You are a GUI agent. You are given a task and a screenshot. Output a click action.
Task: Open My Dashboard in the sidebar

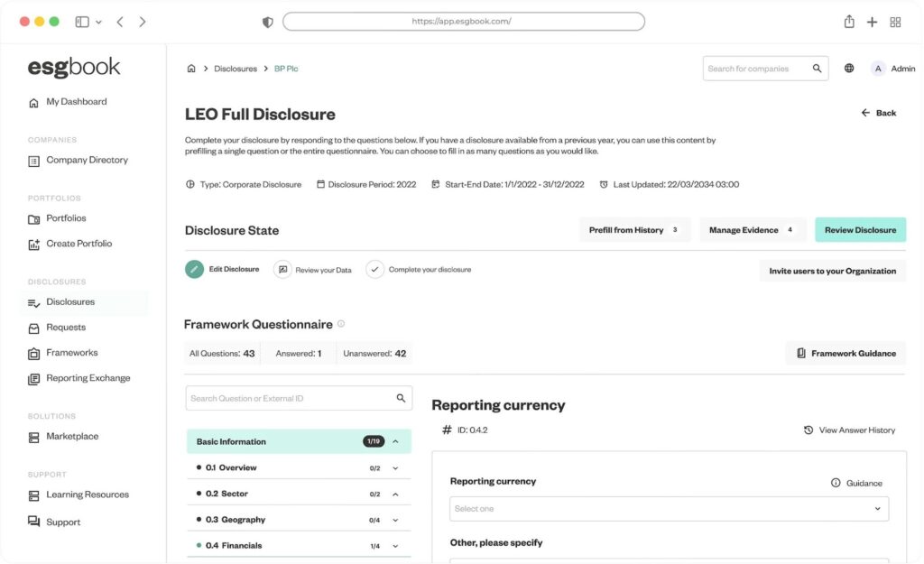tap(68, 102)
